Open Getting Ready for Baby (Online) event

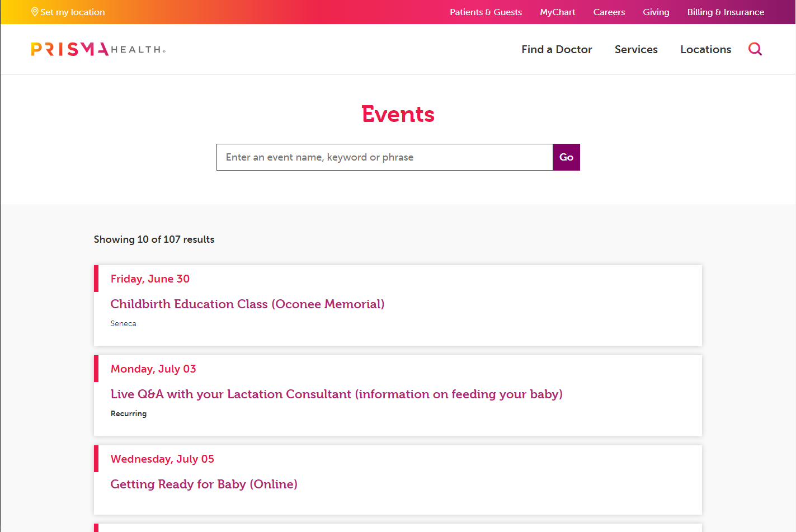[x=204, y=484]
